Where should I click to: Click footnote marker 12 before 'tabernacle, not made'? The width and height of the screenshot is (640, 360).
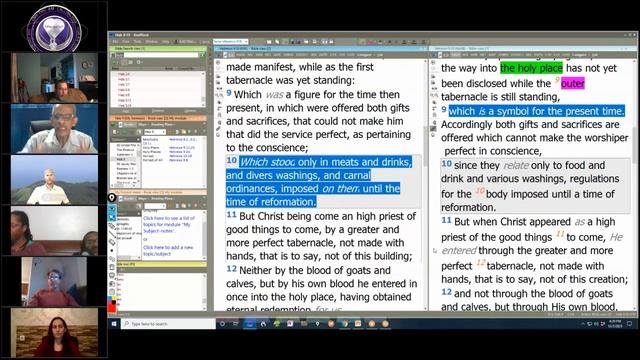click(480, 263)
